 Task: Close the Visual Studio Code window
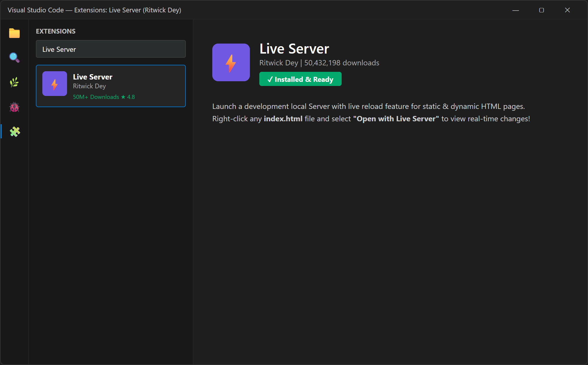click(x=567, y=10)
